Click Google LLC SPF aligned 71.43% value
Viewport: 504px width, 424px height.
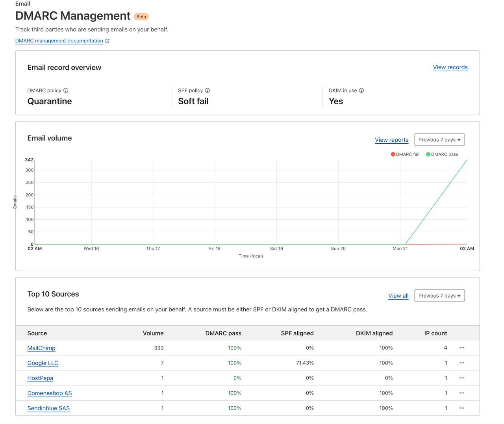[305, 363]
